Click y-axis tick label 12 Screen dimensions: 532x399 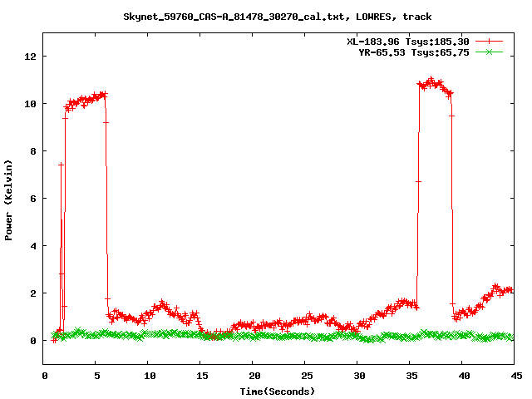[x=30, y=57]
